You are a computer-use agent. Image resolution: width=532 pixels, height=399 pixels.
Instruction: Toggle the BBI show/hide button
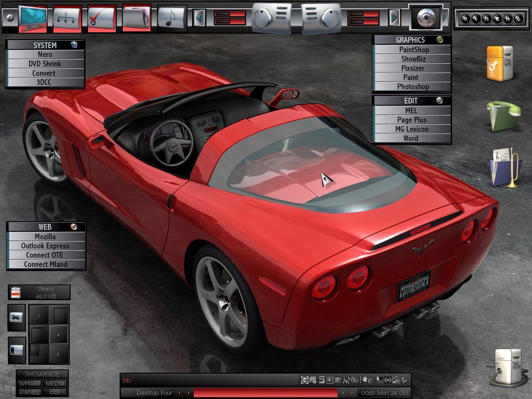[55, 392]
